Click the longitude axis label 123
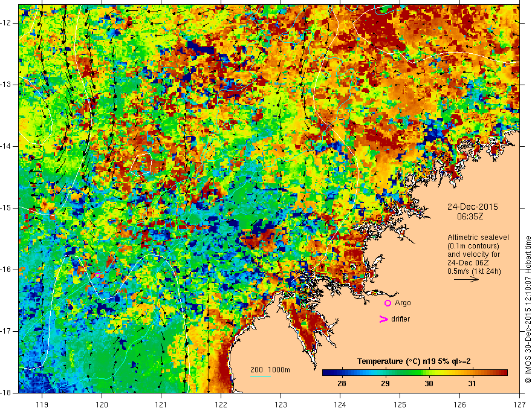The width and height of the screenshot is (532, 411). pyautogui.click(x=281, y=404)
